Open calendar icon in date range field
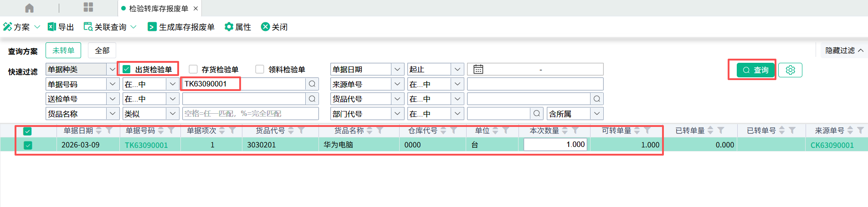Viewport: 868px width, 207px height. [x=478, y=69]
